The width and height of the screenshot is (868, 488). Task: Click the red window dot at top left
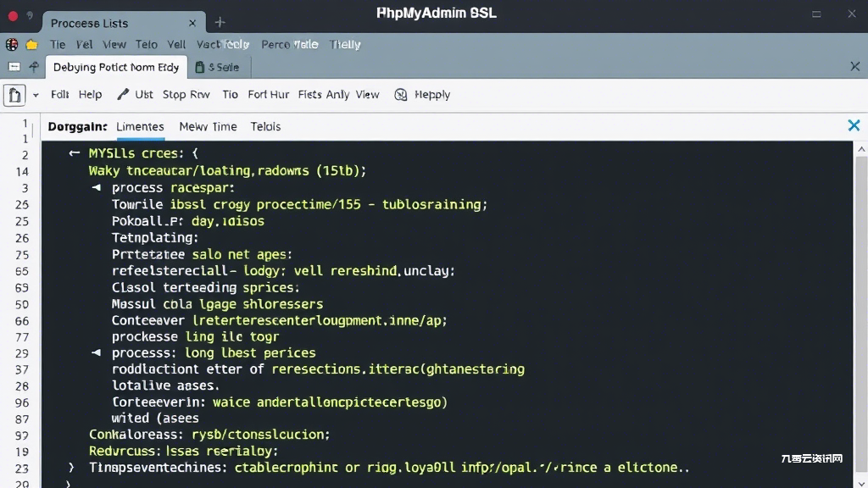pos(13,16)
